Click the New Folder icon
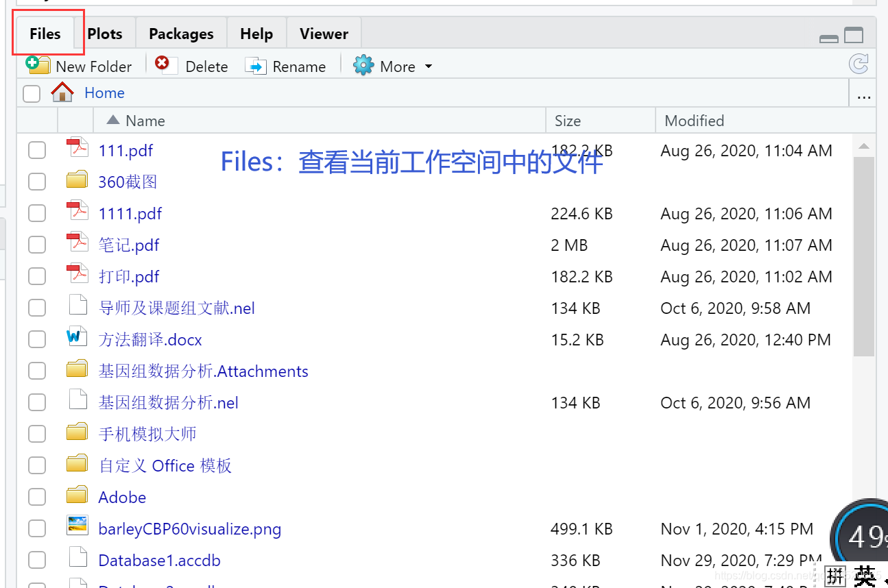The height and width of the screenshot is (588, 888). point(38,65)
